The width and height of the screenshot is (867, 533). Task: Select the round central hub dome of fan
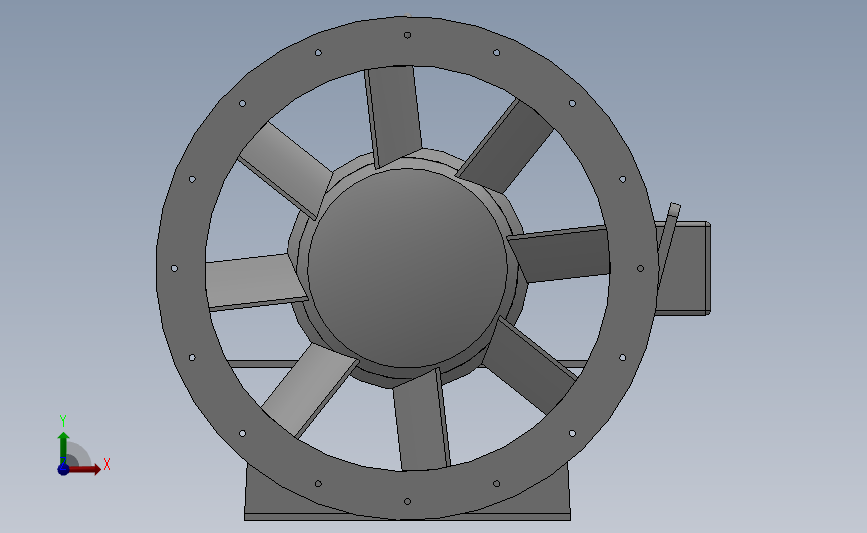pyautogui.click(x=407, y=268)
